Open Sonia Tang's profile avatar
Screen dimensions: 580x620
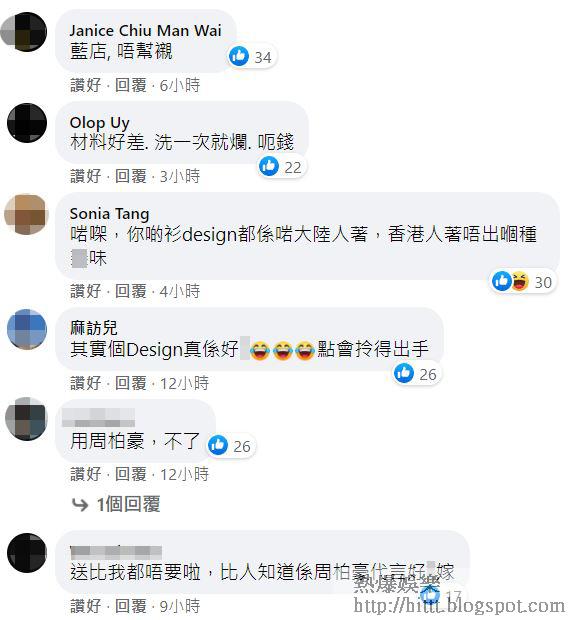click(26, 214)
